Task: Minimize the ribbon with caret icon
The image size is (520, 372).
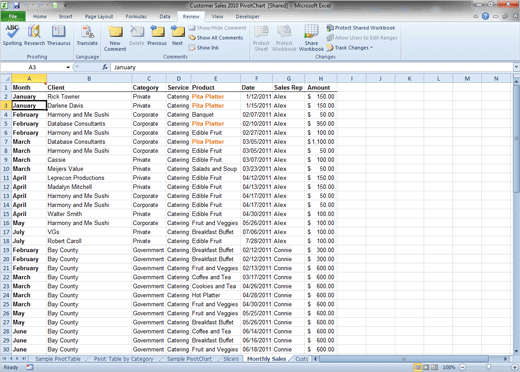Action: [476, 16]
